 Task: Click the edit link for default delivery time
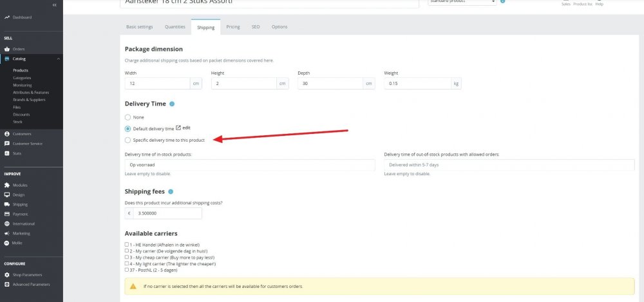coord(183,128)
